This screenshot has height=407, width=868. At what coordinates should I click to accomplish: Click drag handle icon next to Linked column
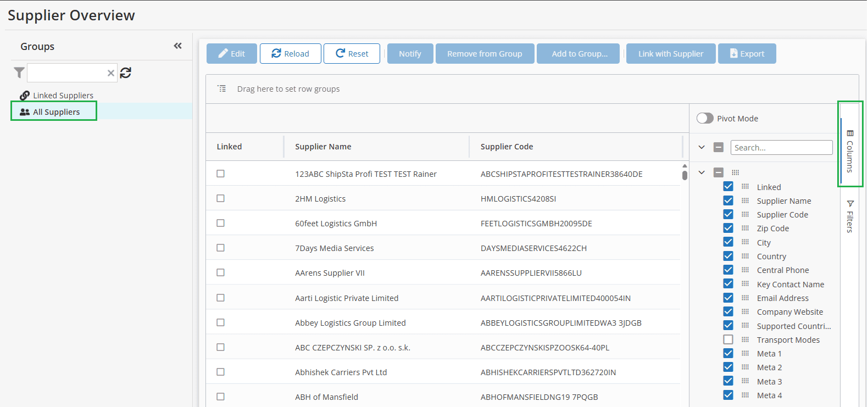pos(745,187)
